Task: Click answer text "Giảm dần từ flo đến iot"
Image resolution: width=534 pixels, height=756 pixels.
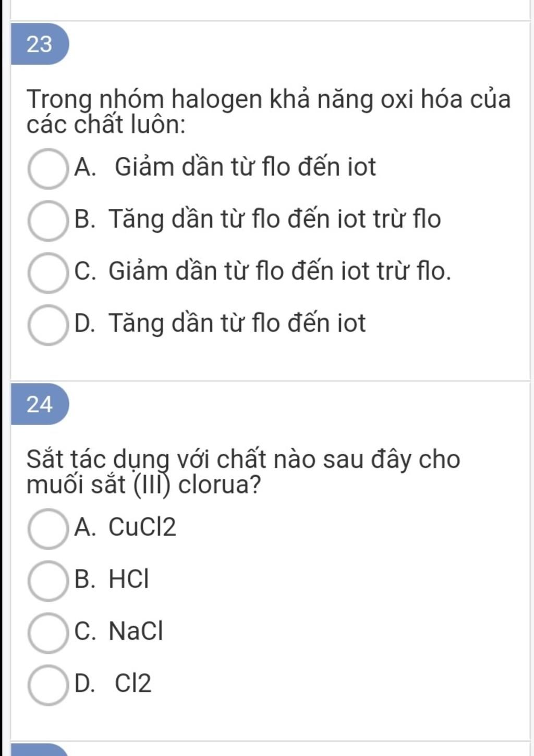Action: [x=245, y=167]
